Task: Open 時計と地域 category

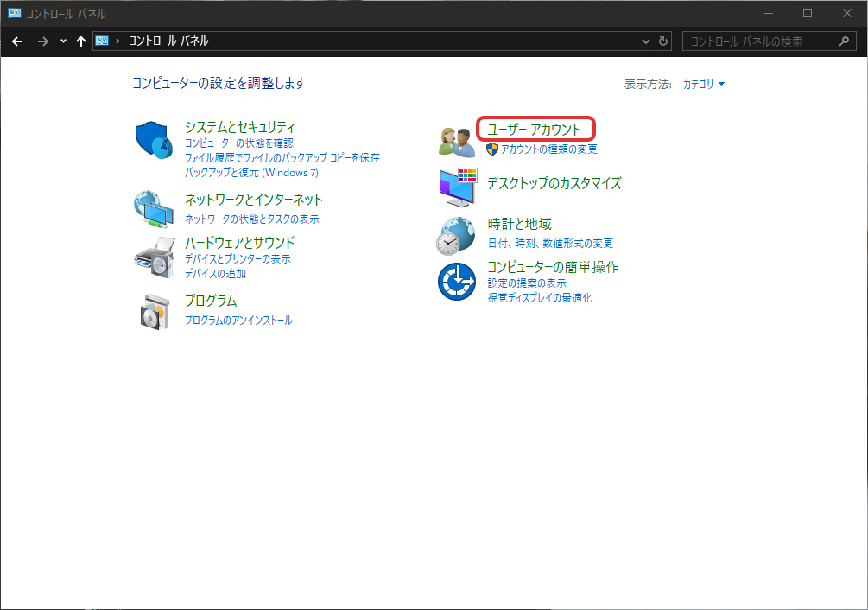Action: point(520,224)
